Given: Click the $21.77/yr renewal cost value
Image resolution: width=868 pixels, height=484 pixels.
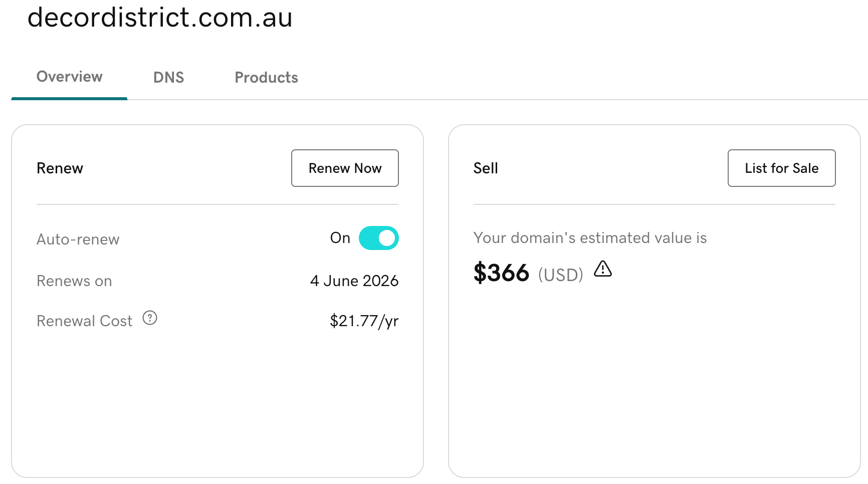Looking at the screenshot, I should click(x=364, y=321).
